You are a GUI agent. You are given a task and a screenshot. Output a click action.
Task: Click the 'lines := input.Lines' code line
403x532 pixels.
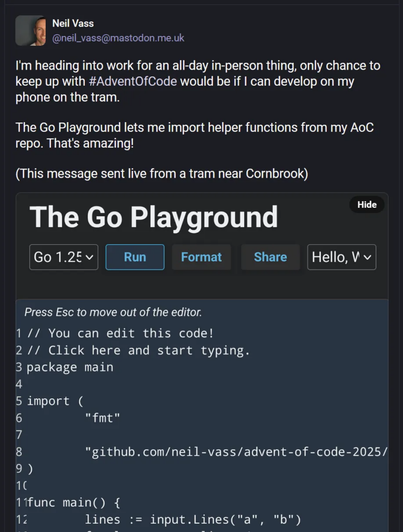193,520
